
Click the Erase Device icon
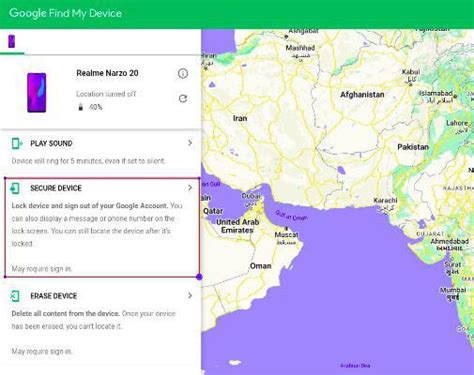(x=15, y=296)
